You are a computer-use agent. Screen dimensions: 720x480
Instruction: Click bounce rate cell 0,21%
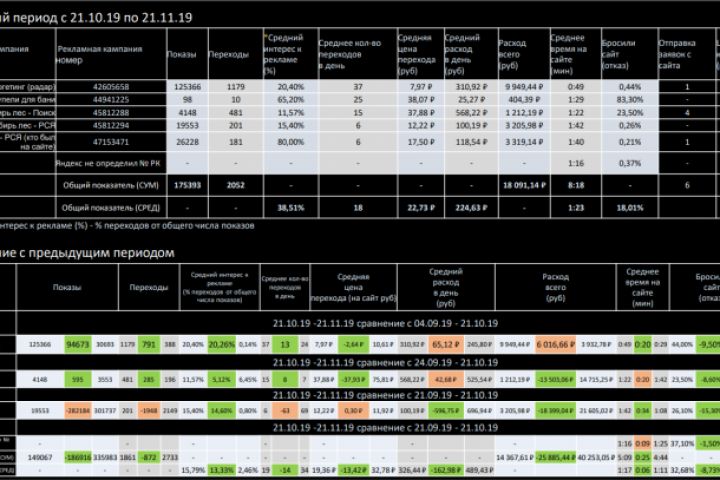click(630, 142)
